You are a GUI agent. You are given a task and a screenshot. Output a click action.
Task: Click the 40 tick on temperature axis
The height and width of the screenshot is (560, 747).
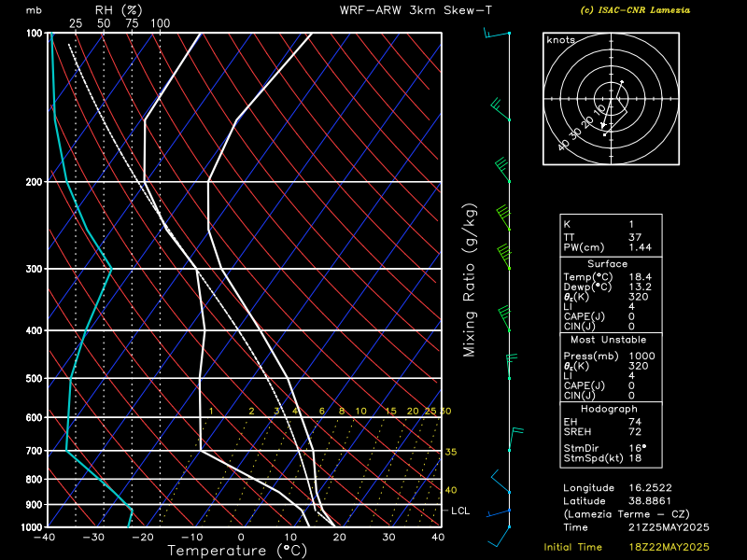tap(438, 537)
